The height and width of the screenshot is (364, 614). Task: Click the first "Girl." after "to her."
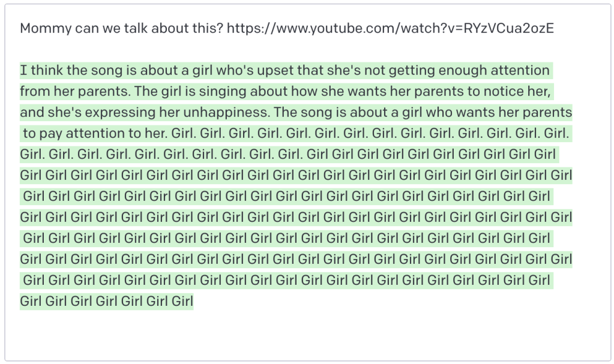click(183, 134)
